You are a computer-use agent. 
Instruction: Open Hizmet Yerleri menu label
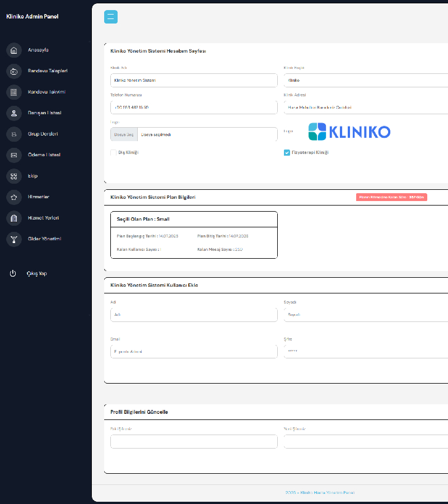[43, 218]
